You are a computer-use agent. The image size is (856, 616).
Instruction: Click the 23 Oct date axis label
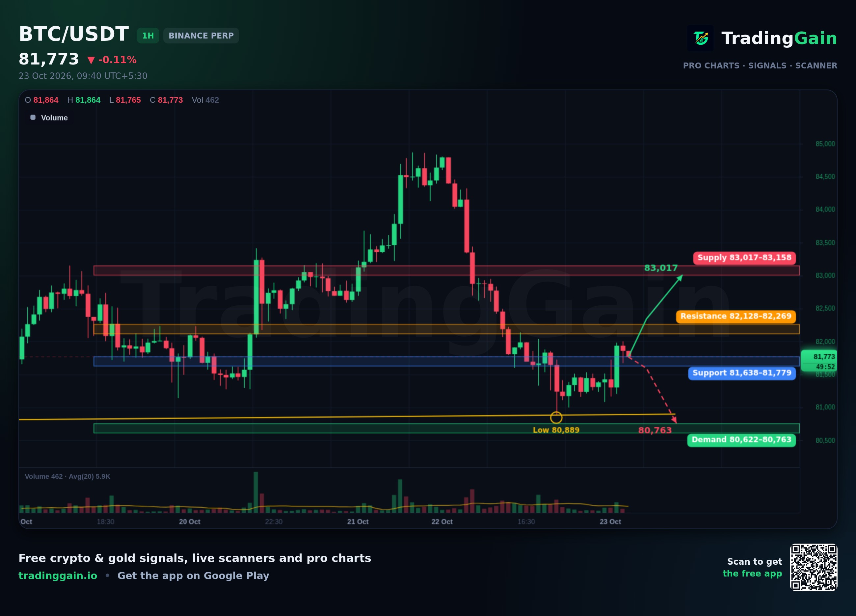tap(610, 522)
